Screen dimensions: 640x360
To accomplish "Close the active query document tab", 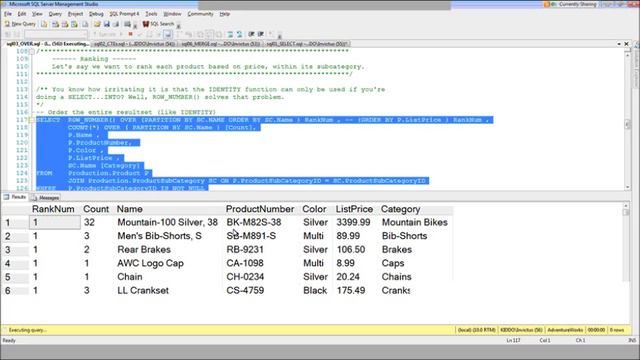I will [627, 44].
